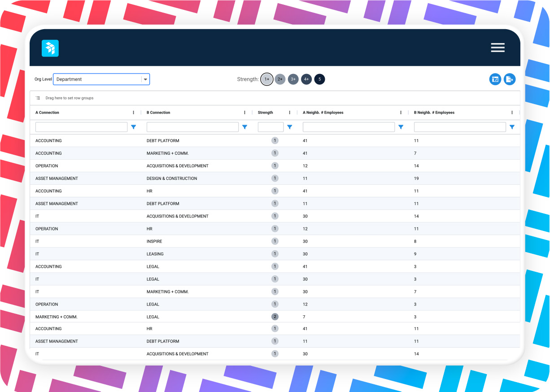Expand the Org Level Department dropdown
Screen dimensions: 550x392
tap(145, 79)
